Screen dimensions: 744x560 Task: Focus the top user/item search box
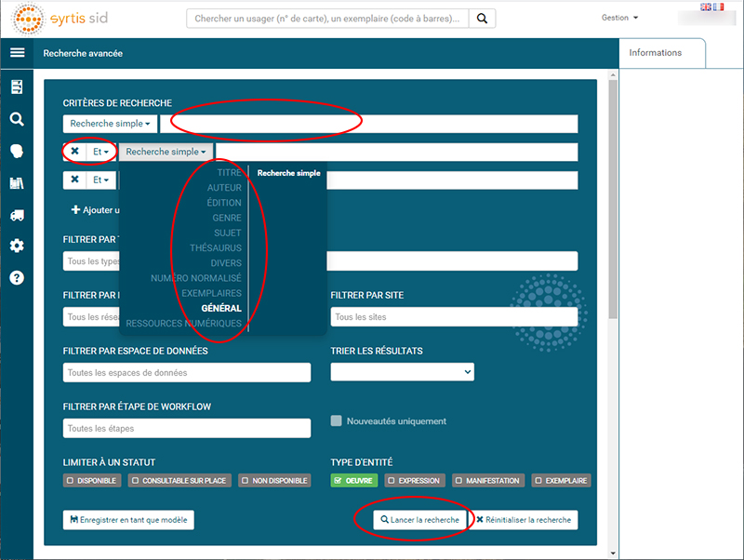[327, 19]
